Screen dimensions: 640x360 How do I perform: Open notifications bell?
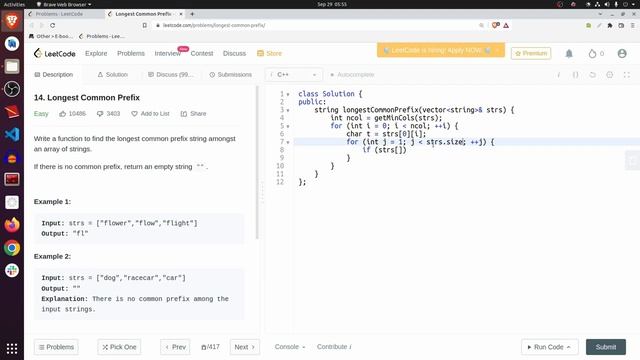(569, 53)
